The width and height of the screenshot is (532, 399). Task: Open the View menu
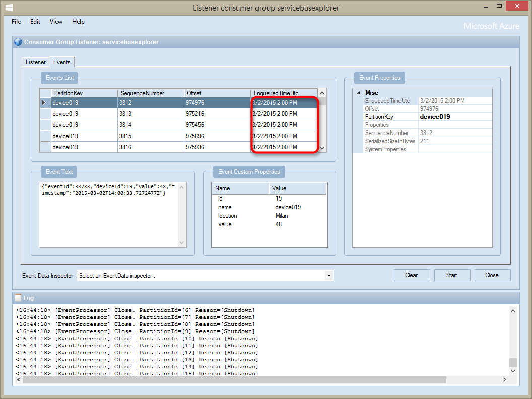56,22
